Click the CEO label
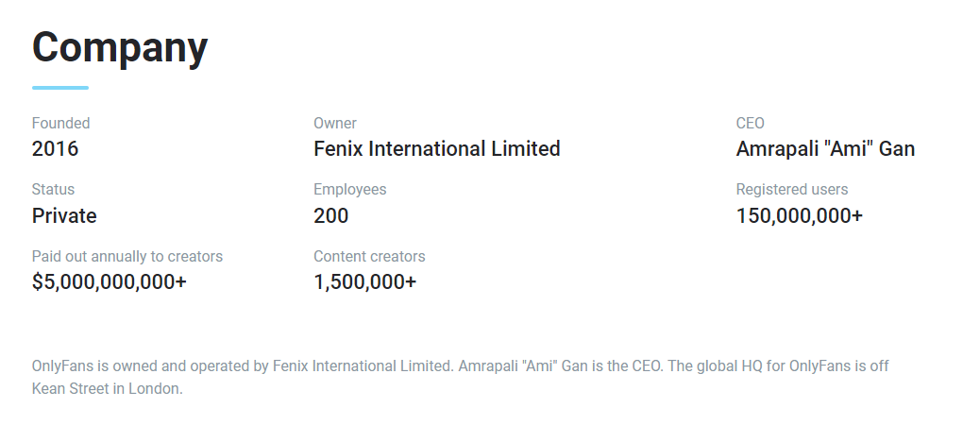This screenshot has width=980, height=425. click(750, 123)
